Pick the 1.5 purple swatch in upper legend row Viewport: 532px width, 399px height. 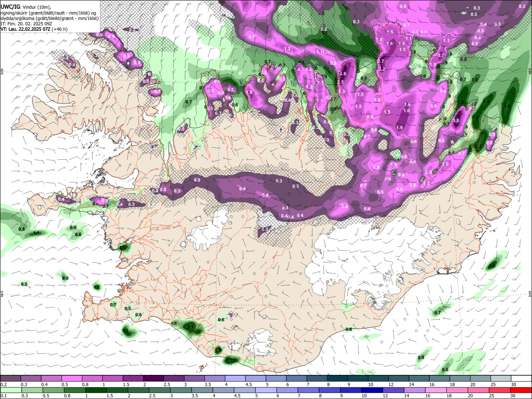pyautogui.click(x=133, y=379)
